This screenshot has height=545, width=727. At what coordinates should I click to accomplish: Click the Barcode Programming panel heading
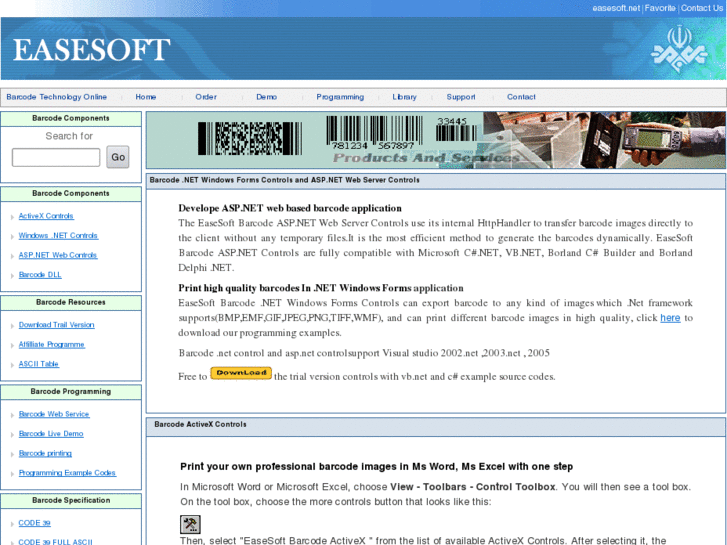(x=71, y=391)
